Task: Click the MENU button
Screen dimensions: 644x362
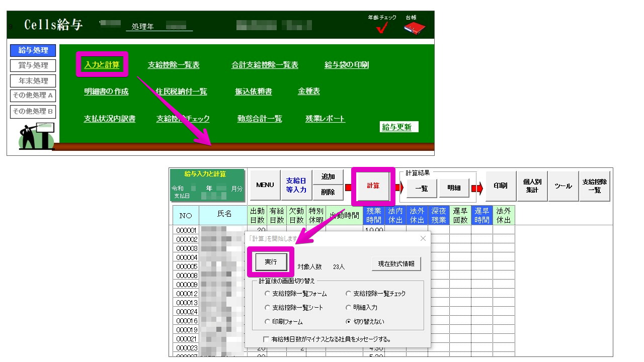Action: (265, 185)
